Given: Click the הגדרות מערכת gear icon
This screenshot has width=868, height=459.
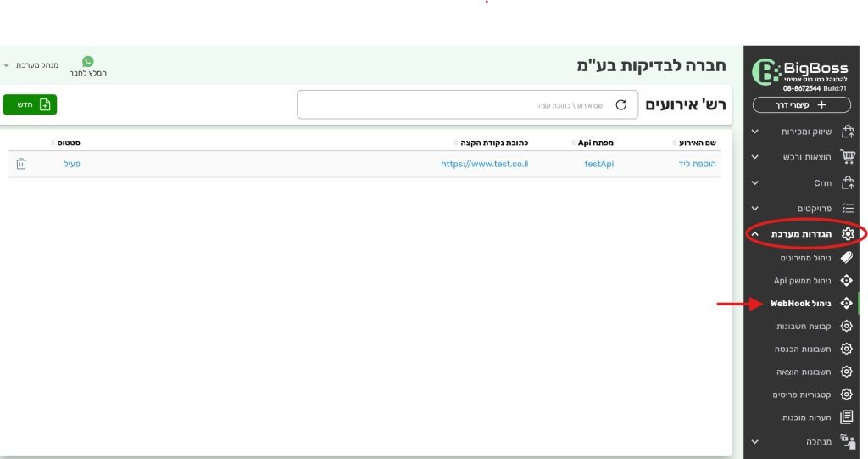Looking at the screenshot, I should (848, 234).
